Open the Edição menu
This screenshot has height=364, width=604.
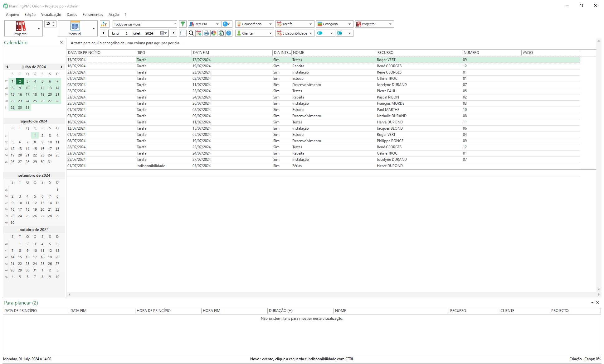pos(30,15)
